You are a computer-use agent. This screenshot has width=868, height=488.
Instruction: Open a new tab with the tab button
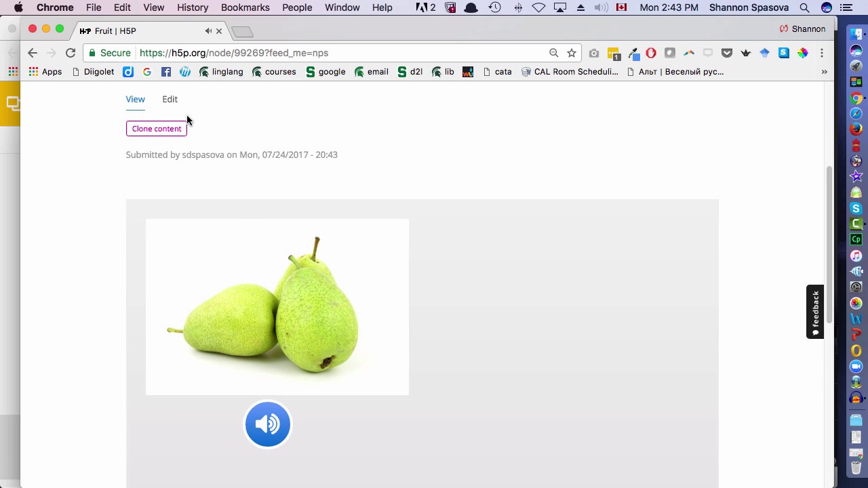(x=242, y=32)
